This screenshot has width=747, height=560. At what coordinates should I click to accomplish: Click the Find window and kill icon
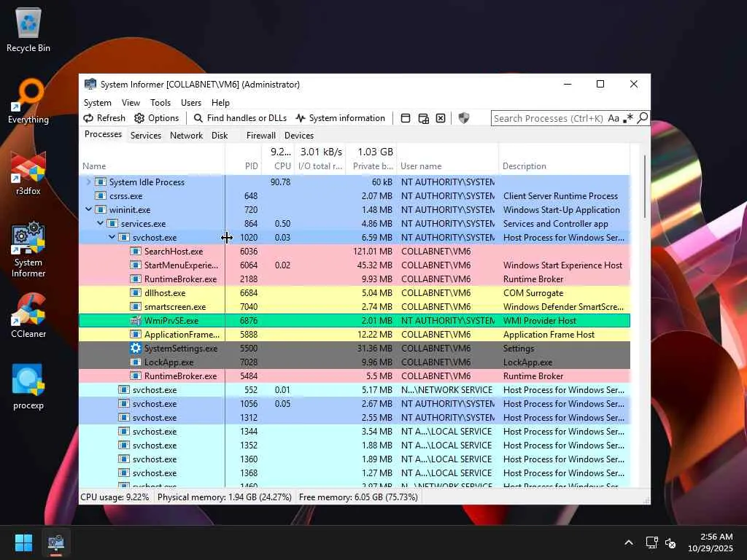point(441,118)
